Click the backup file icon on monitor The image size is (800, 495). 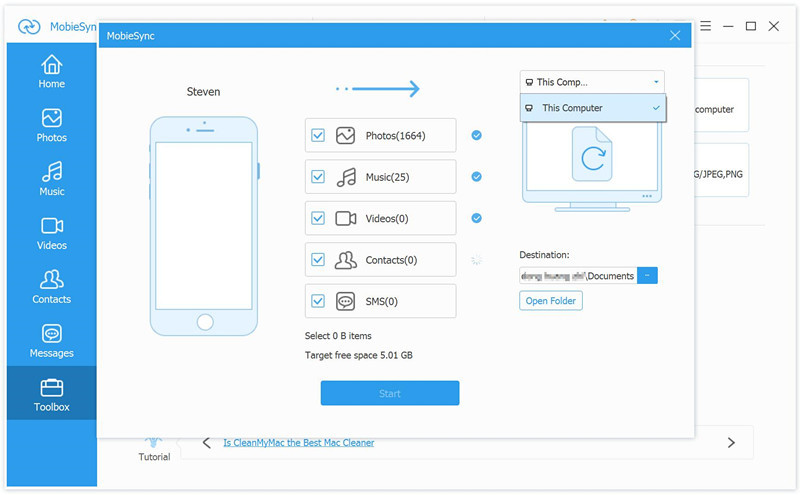click(592, 154)
